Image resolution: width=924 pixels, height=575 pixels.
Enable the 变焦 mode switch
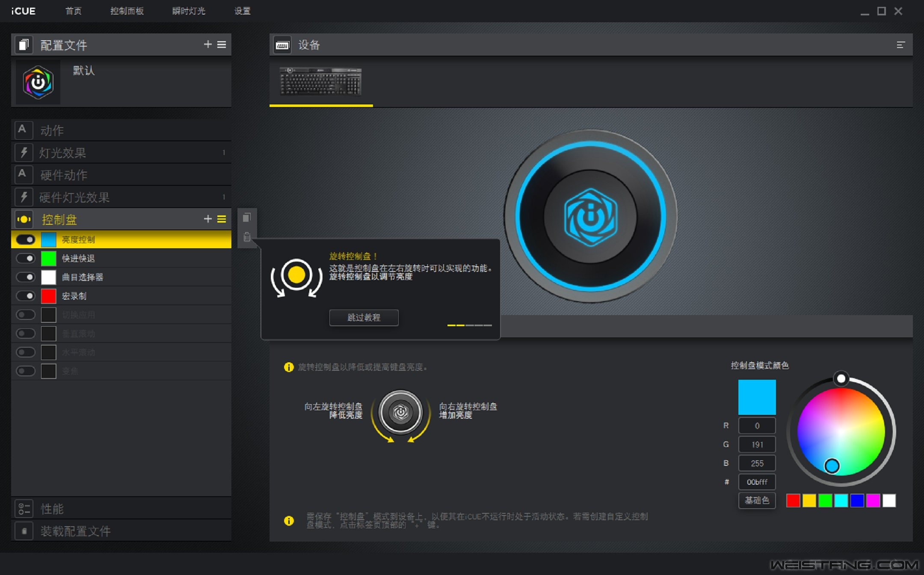click(x=26, y=371)
